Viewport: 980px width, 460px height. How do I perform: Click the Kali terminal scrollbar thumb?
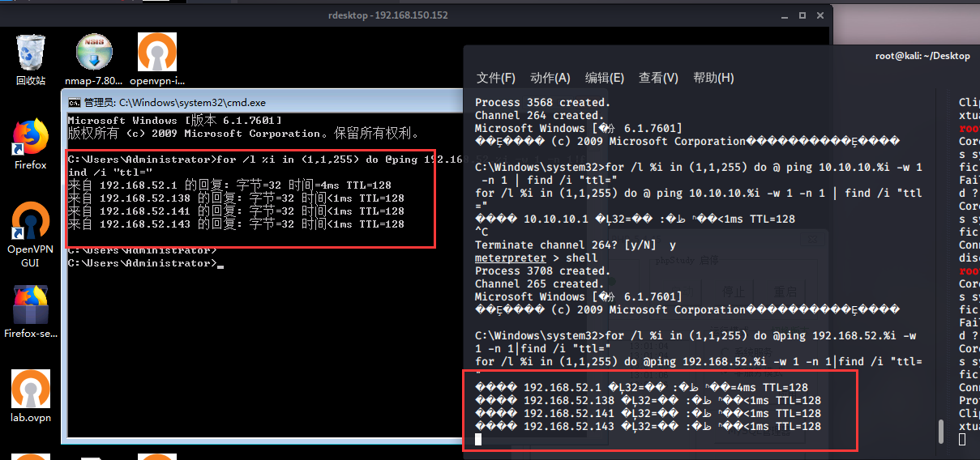(941, 432)
